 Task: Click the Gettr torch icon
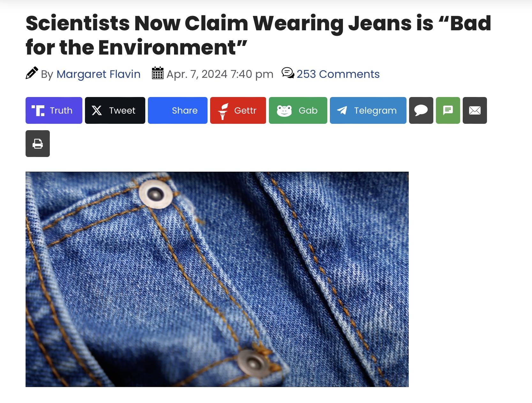point(223,111)
